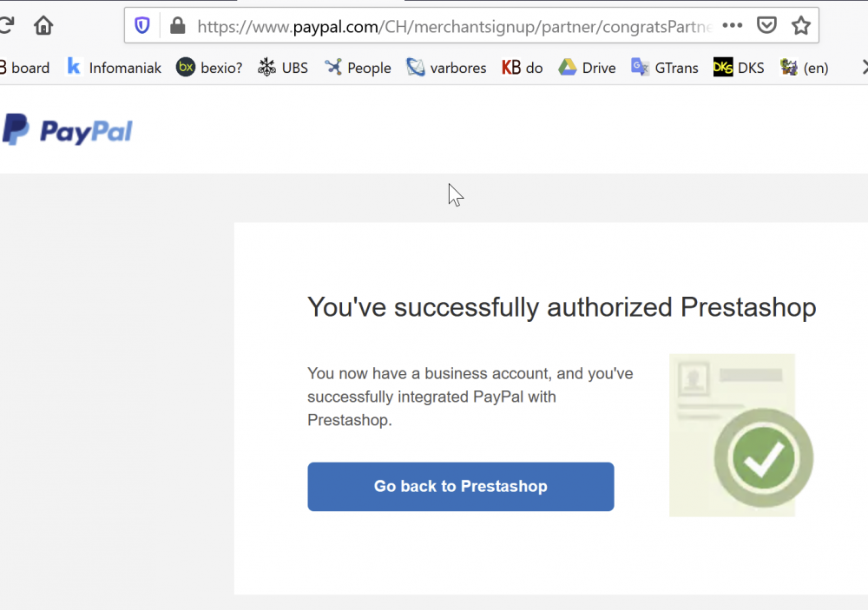Open the DKS bookmark
The width and height of the screenshot is (868, 610).
click(x=739, y=67)
